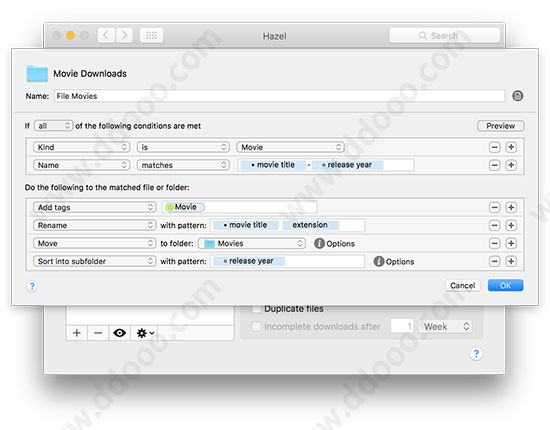This screenshot has height=430, width=550.
Task: Click the incomplete downloads number field
Action: tap(402, 327)
